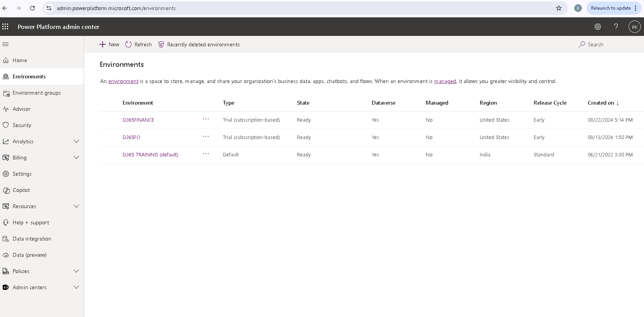Click the Settings gear in sidebar
Screen dimensions: 644x317
coord(6,174)
